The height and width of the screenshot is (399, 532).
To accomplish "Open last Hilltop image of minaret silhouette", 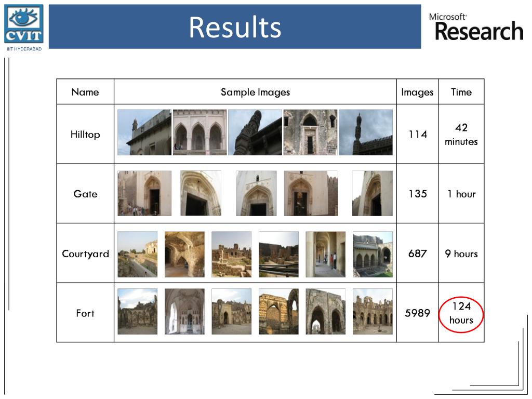I will 366,132.
